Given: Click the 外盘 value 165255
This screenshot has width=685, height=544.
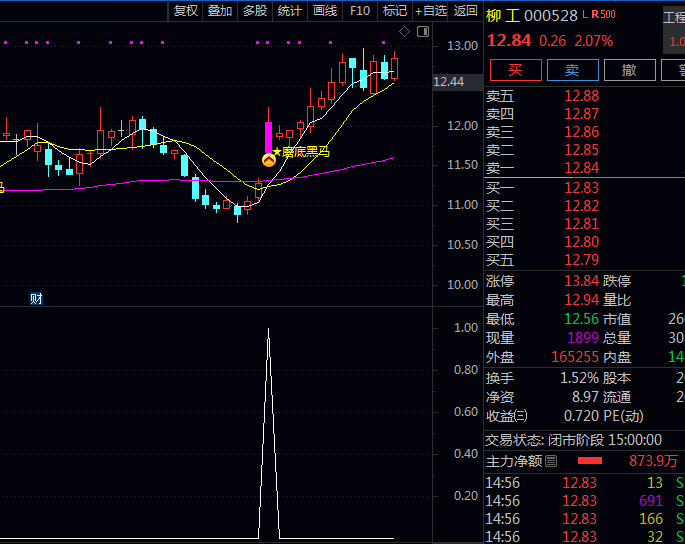Looking at the screenshot, I should tap(575, 357).
